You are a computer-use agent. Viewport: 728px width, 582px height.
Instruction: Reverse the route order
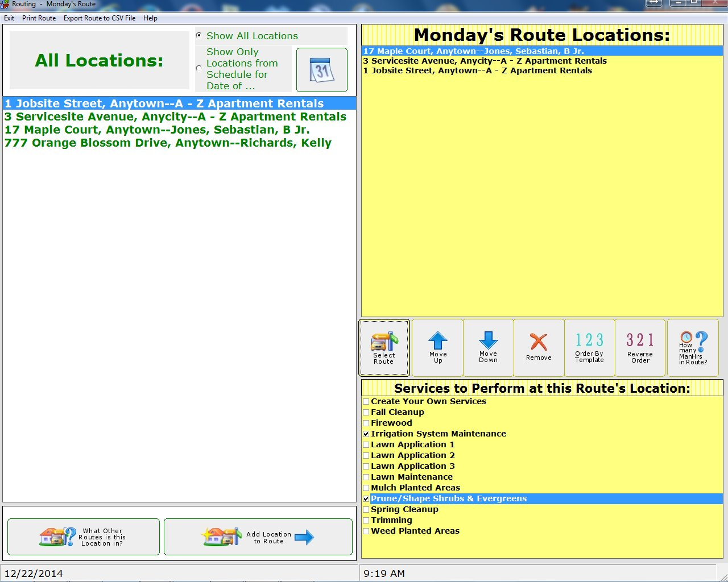(640, 347)
